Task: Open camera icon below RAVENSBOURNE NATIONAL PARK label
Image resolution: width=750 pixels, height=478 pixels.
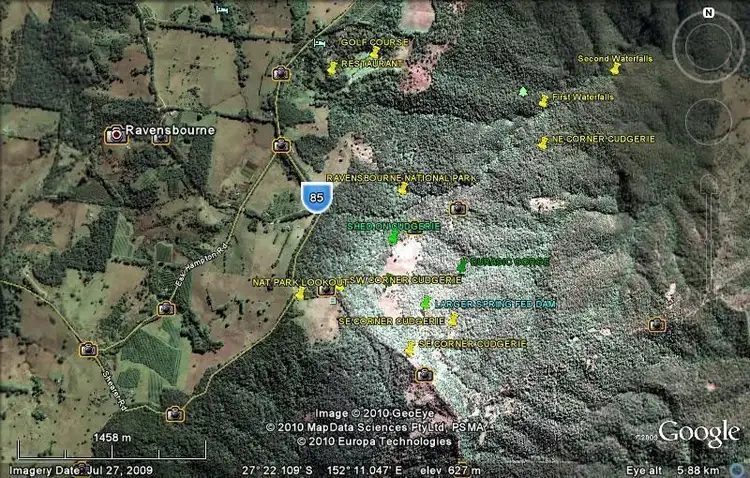Action: (458, 208)
